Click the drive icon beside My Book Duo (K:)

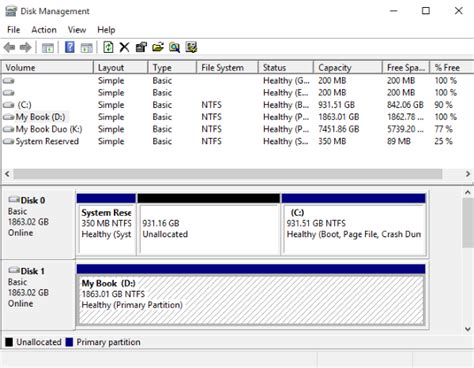(9, 129)
